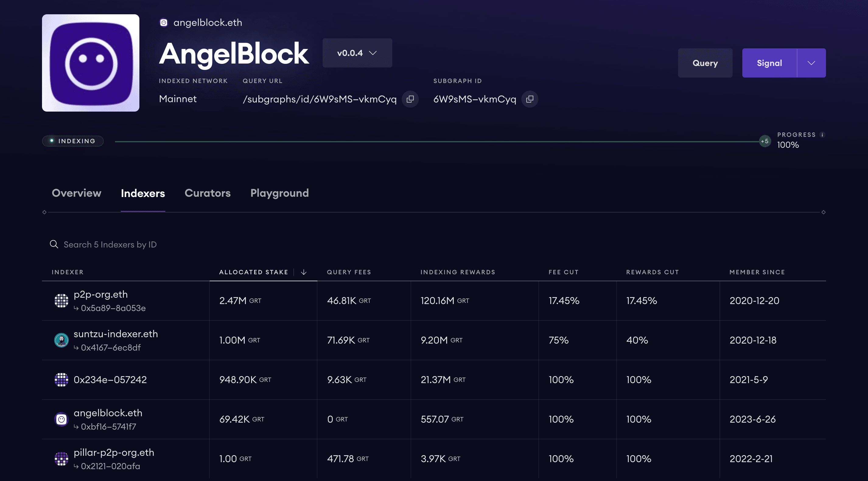Click the 17.45% fee cut cell
Screen dimensions: 868x481
(564, 301)
